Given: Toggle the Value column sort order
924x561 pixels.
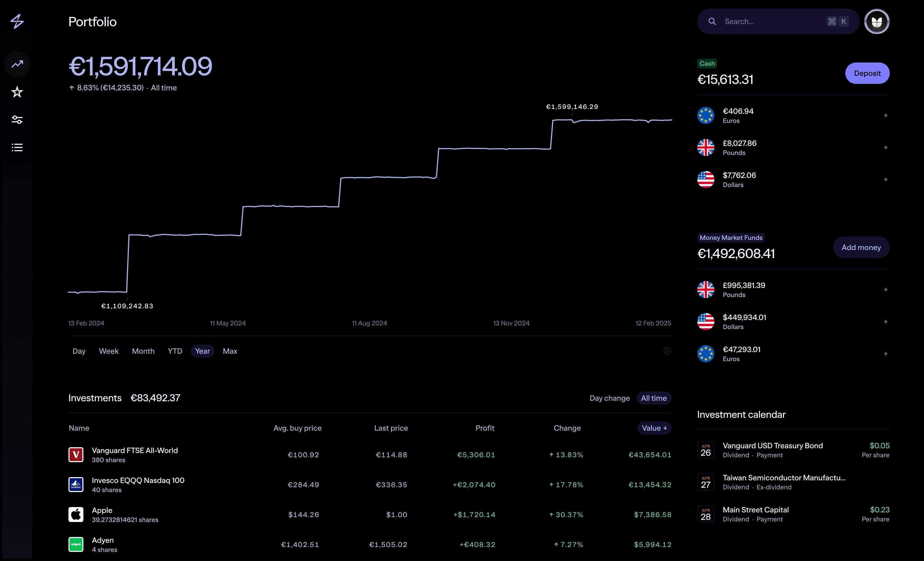Looking at the screenshot, I should tap(654, 428).
